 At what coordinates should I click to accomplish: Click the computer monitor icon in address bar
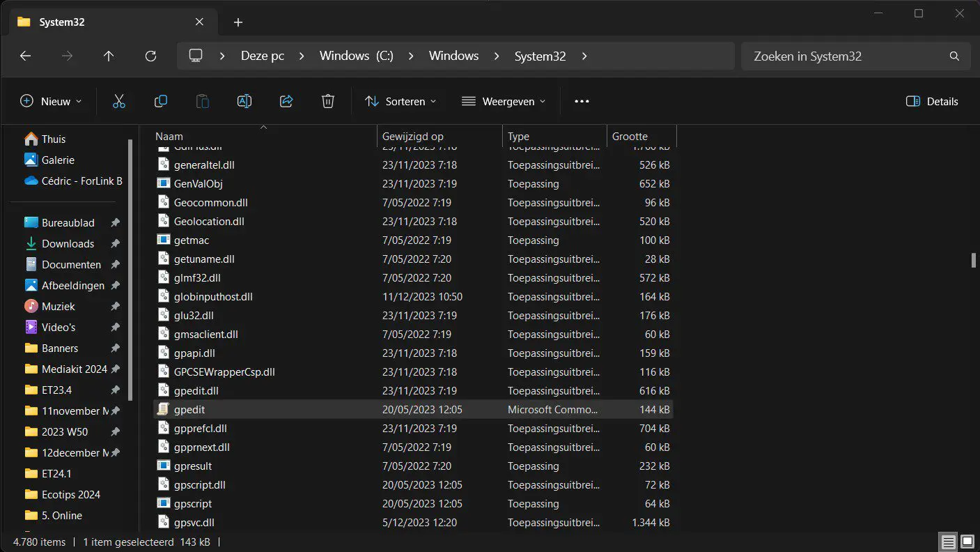point(196,56)
